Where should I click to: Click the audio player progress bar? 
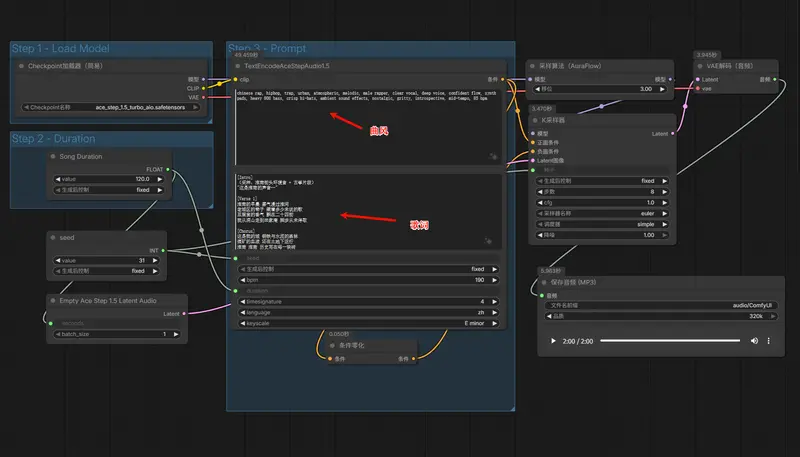tap(670, 341)
